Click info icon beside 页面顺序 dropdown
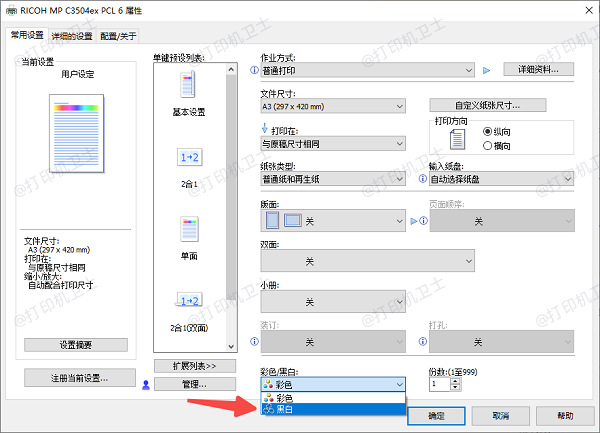This screenshot has width=600, height=433. tap(424, 221)
